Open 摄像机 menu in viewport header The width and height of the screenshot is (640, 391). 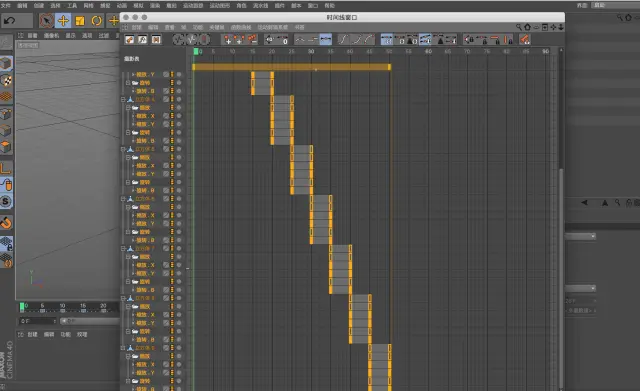coord(51,36)
